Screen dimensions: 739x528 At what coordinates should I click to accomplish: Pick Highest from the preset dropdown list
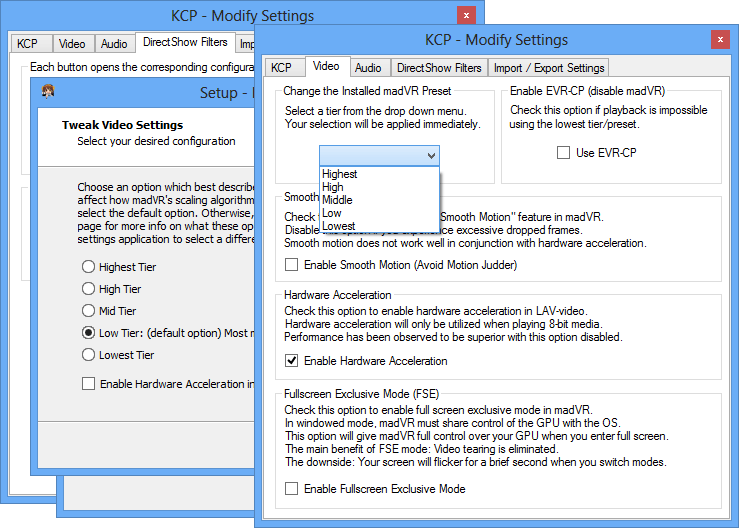340,174
